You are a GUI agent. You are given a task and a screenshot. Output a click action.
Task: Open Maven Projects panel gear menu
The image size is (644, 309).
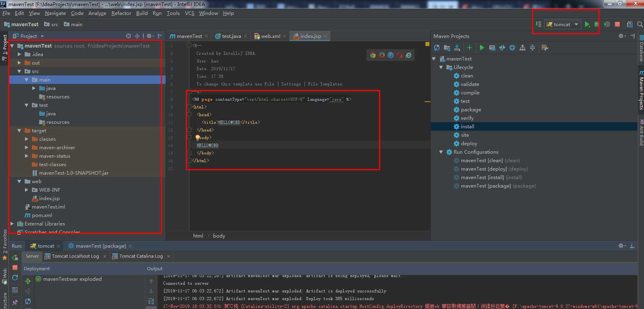622,36
